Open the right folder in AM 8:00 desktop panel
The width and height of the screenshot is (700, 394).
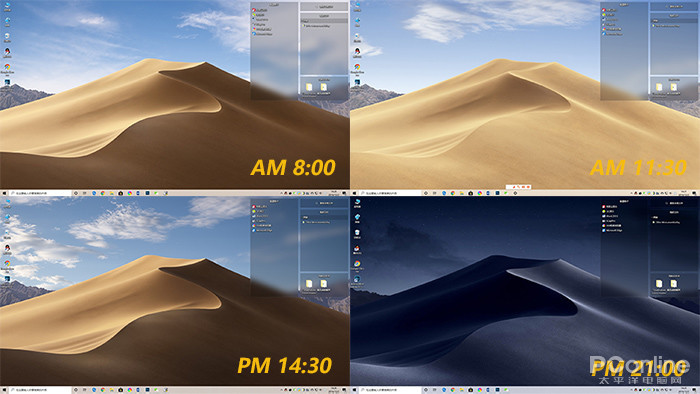[324, 87]
